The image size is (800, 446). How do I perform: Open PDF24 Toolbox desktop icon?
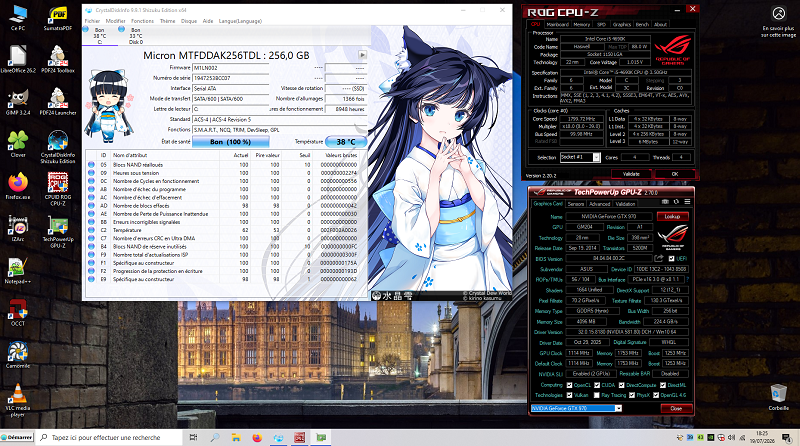click(58, 59)
